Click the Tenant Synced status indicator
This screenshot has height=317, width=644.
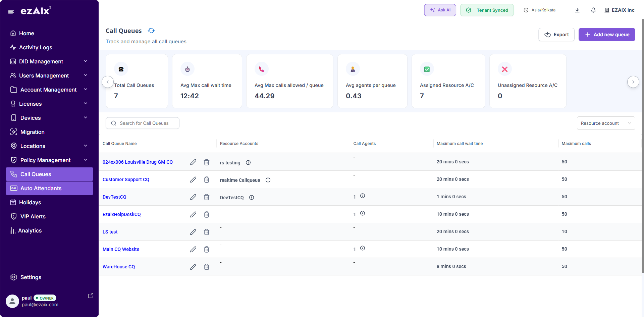487,10
